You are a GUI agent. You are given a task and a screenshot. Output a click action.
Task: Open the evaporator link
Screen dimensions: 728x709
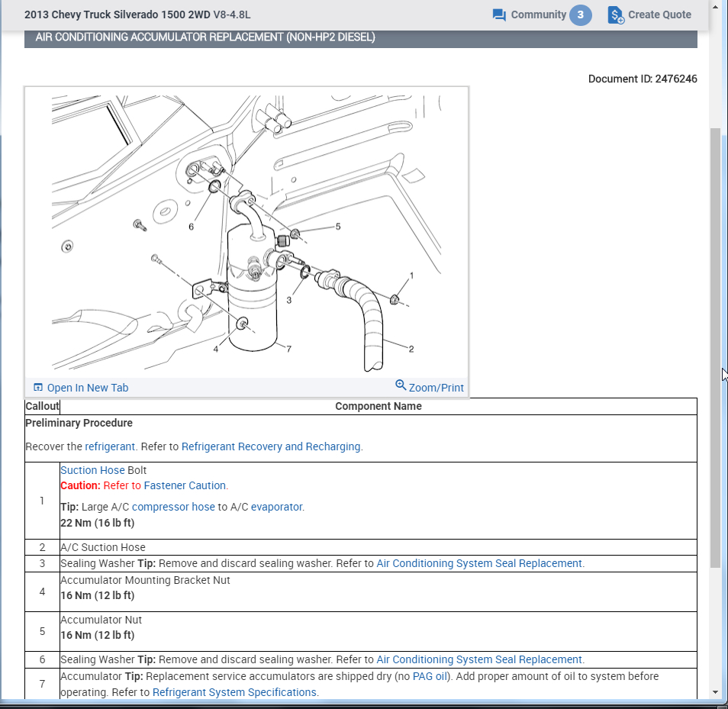click(277, 507)
